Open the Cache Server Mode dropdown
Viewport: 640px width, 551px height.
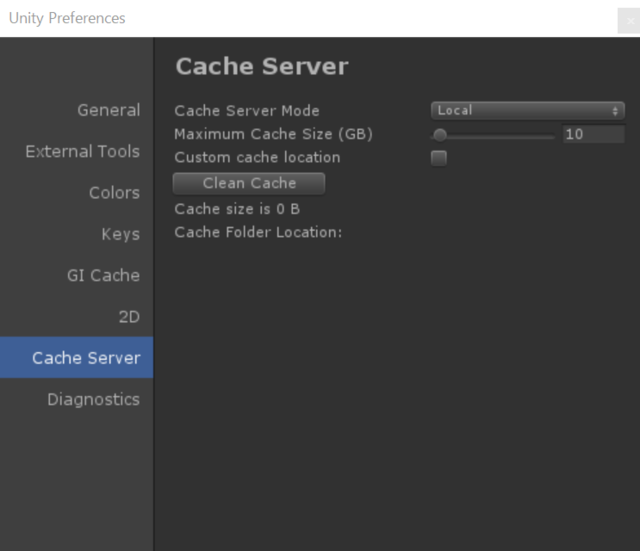(x=528, y=111)
